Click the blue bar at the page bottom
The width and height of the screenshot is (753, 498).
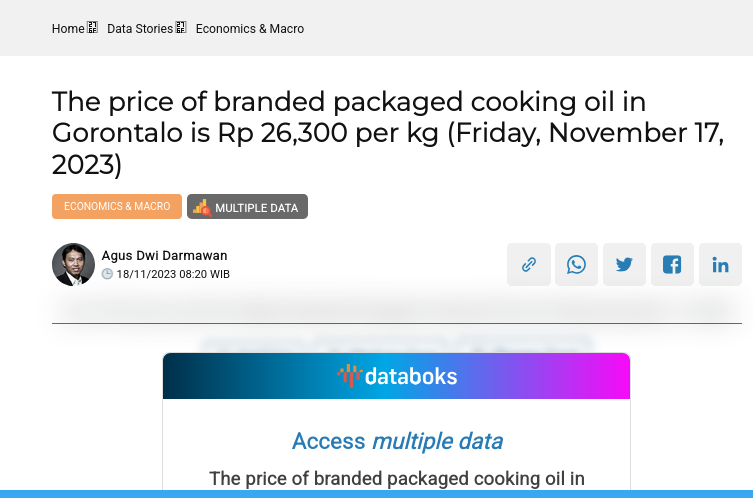[376, 494]
